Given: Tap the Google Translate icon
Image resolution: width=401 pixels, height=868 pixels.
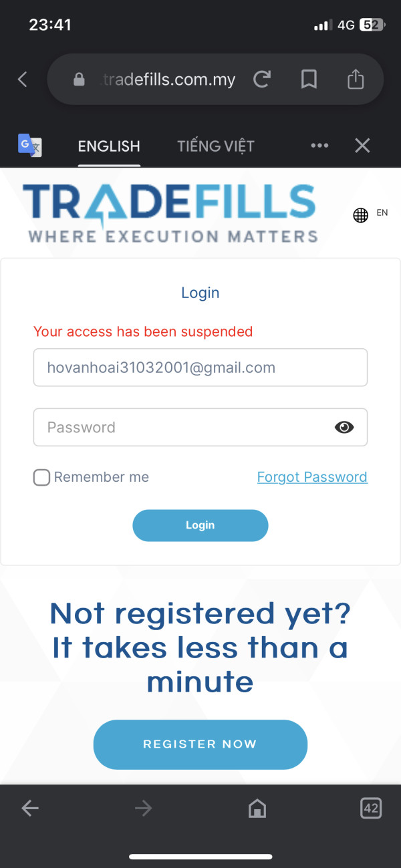Looking at the screenshot, I should [30, 145].
